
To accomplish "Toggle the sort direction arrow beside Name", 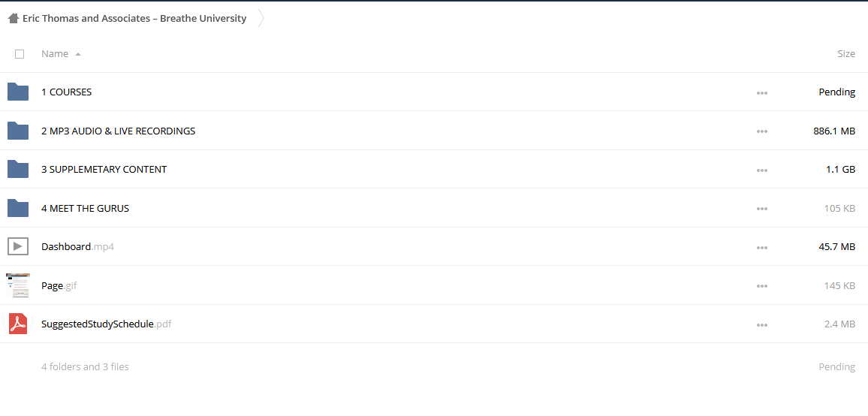I will (78, 54).
